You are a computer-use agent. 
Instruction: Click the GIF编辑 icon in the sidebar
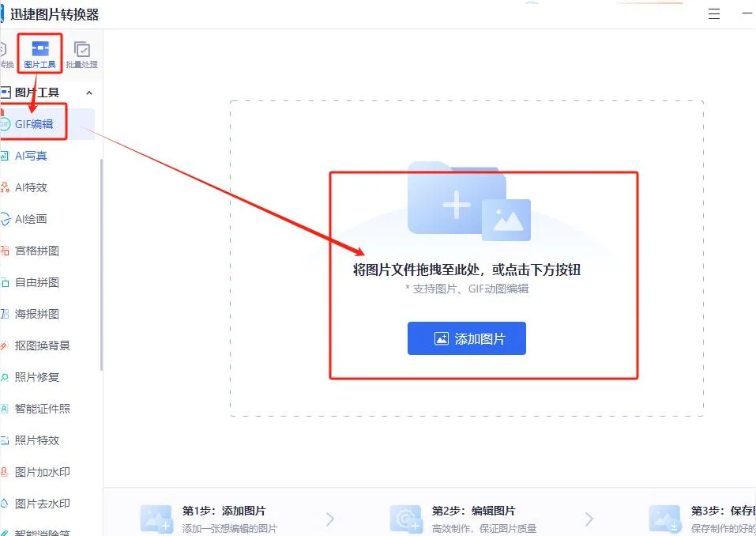(x=5, y=124)
